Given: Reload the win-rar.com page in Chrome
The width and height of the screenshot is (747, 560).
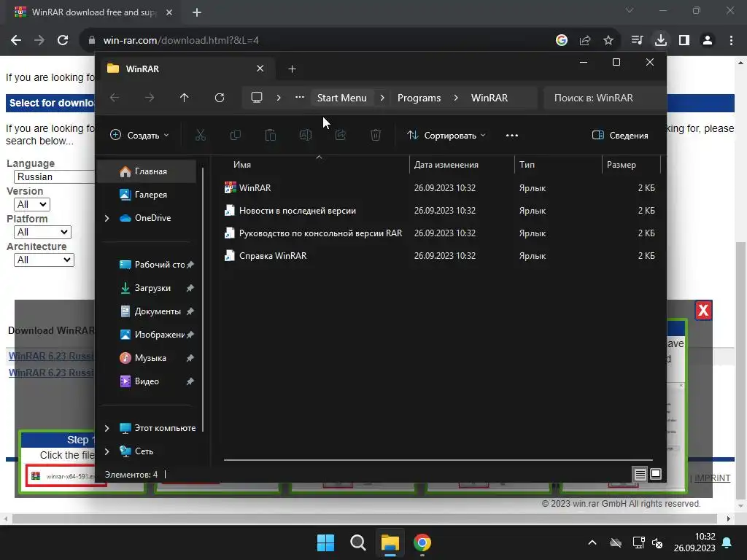Looking at the screenshot, I should 63,40.
